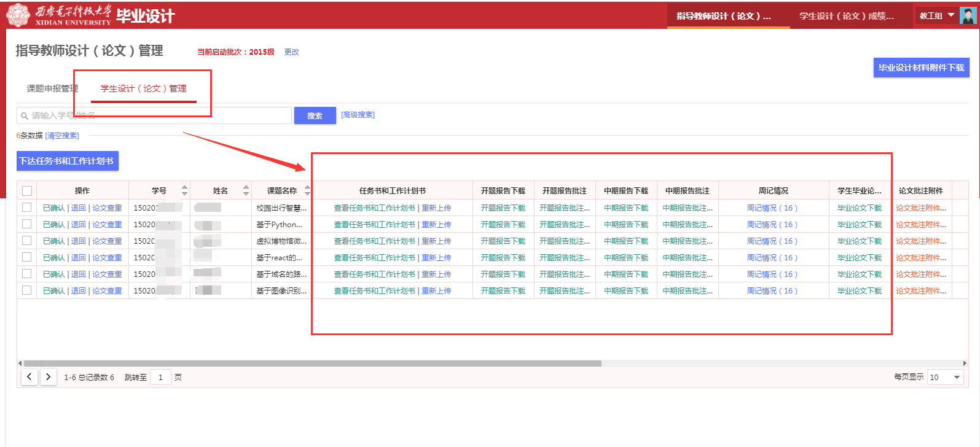The height and width of the screenshot is (447, 980).
Task: Click the magnifier icon in search box
Action: pos(25,115)
